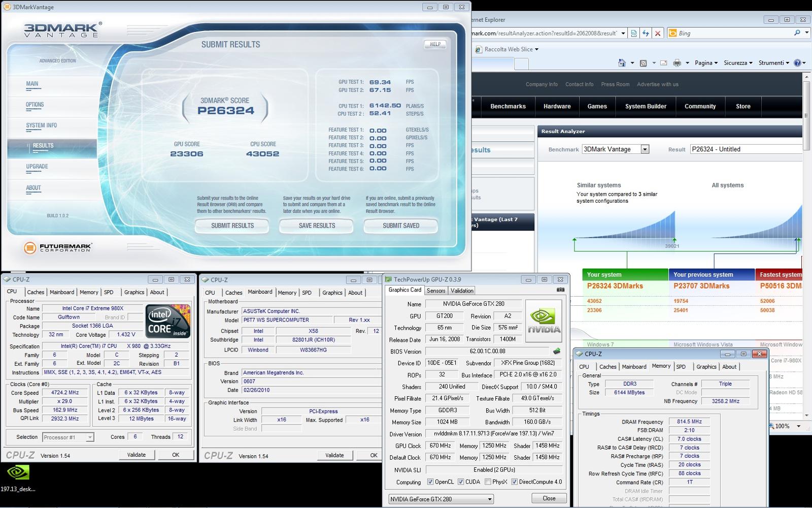
Task: Toggle the PhysX checkbox in GPU-Z
Action: pyautogui.click(x=488, y=482)
